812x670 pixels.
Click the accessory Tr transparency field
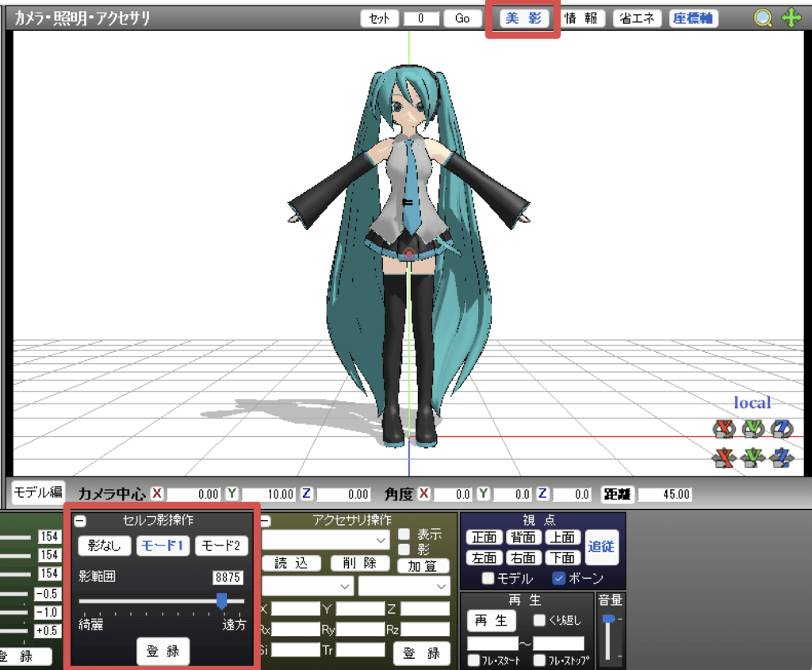coord(360,650)
